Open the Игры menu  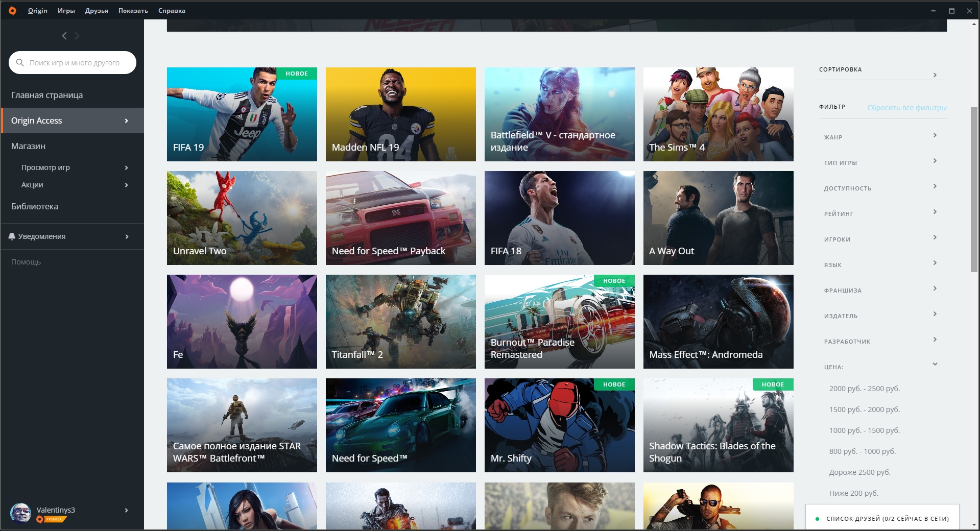(66, 10)
